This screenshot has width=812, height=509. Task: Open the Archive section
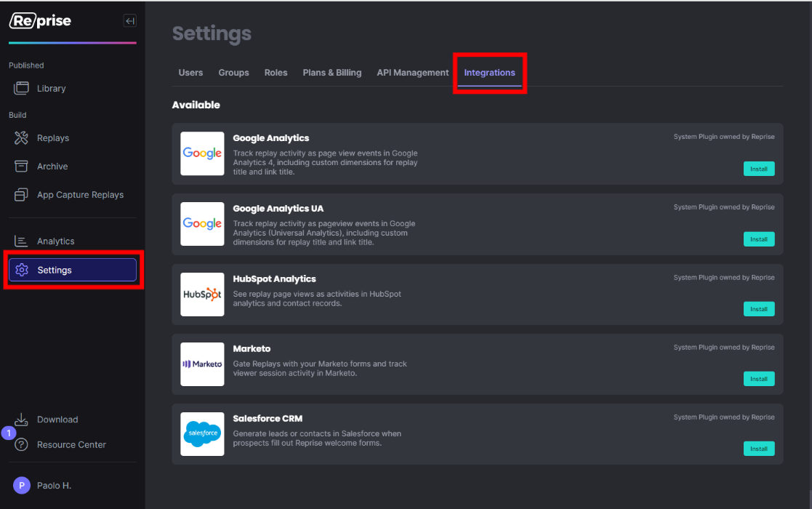point(51,166)
